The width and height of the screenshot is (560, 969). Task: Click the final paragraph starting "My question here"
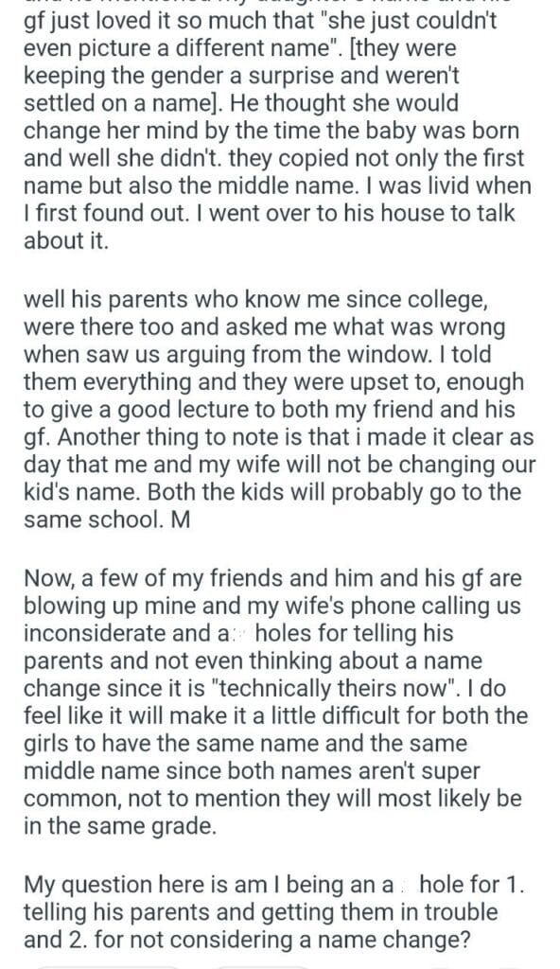pos(273,912)
